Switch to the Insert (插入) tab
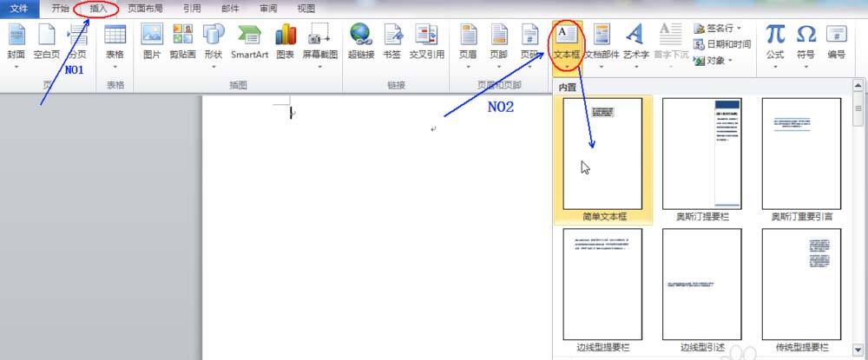Viewport: 868px width, 360px height. 98,9
